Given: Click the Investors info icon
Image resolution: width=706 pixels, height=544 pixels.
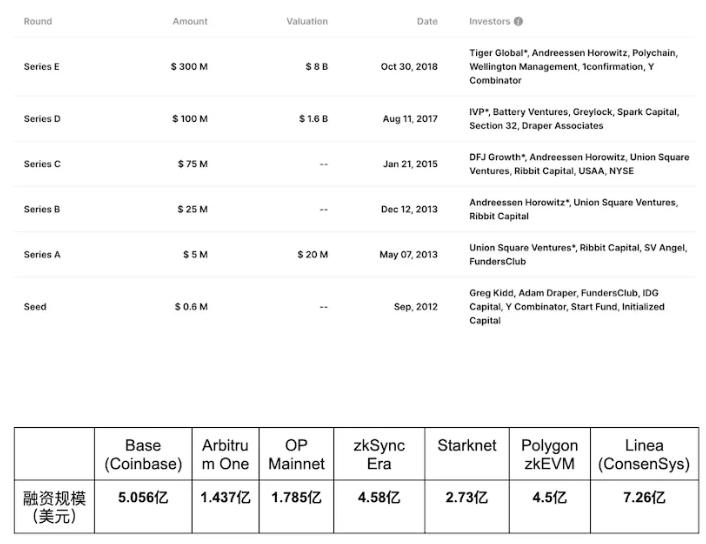Looking at the screenshot, I should (518, 21).
